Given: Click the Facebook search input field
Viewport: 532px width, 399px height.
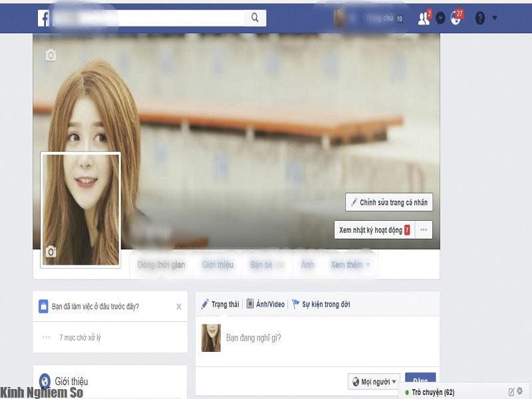Looking at the screenshot, I should (x=148, y=18).
